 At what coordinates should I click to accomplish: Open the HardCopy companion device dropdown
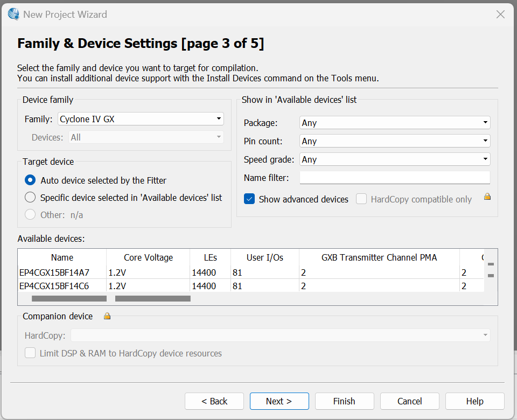(x=280, y=335)
